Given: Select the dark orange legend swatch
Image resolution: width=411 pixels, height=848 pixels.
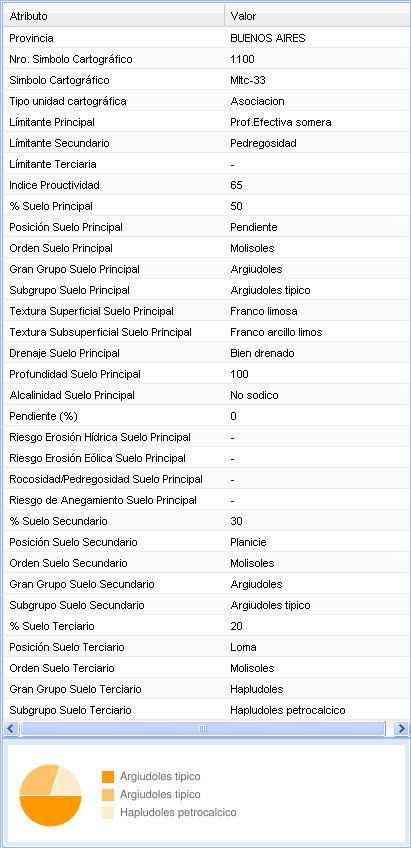Looking at the screenshot, I should 108,777.
